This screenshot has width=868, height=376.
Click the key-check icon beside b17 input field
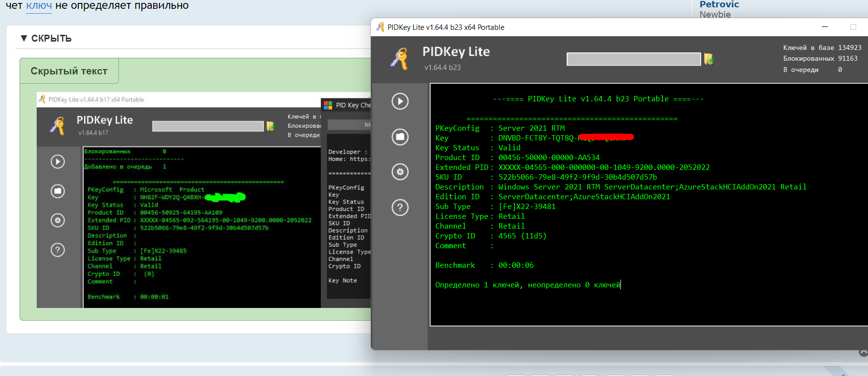(x=270, y=126)
